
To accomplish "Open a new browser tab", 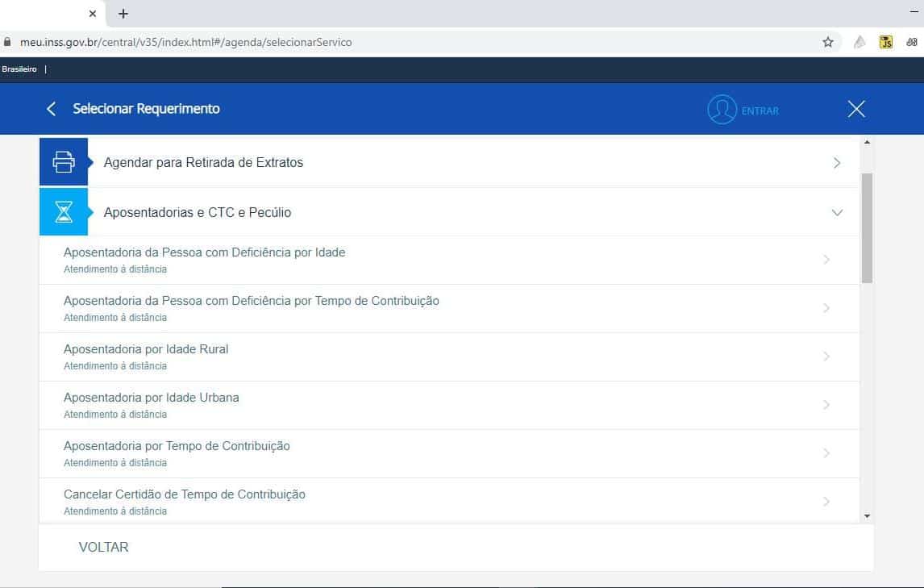I will click(x=123, y=14).
